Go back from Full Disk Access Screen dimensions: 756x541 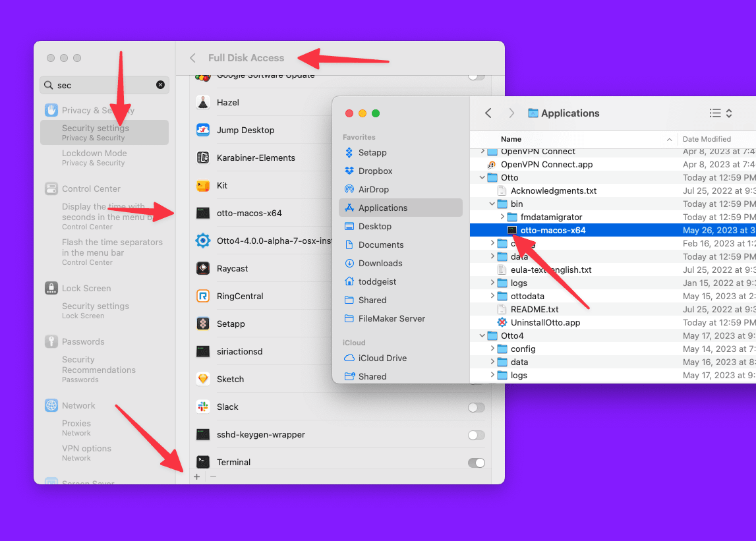click(191, 58)
